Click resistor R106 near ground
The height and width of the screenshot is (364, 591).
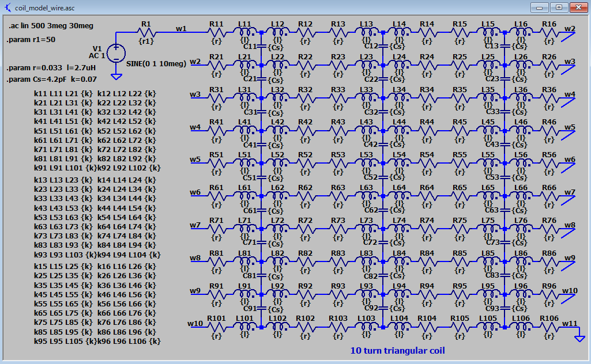click(549, 327)
